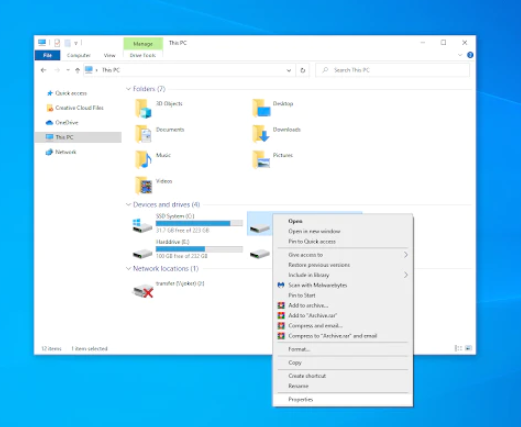This screenshot has height=427, width=521.
Task: Collapse the Devices and drives (4) section
Action: click(x=128, y=205)
